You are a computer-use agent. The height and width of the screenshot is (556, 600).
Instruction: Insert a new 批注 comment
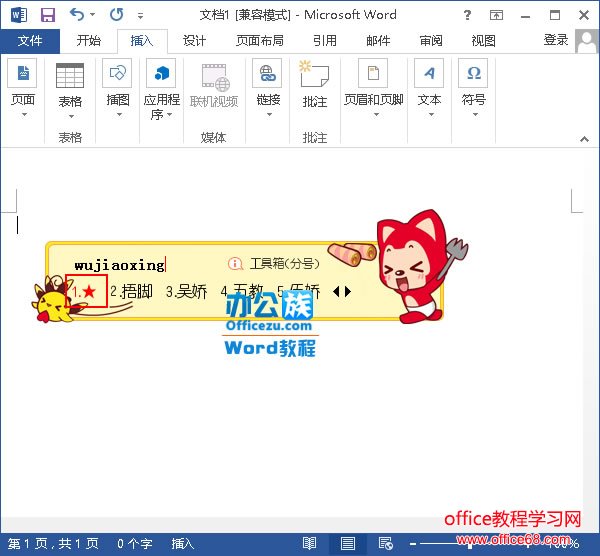pyautogui.click(x=315, y=85)
